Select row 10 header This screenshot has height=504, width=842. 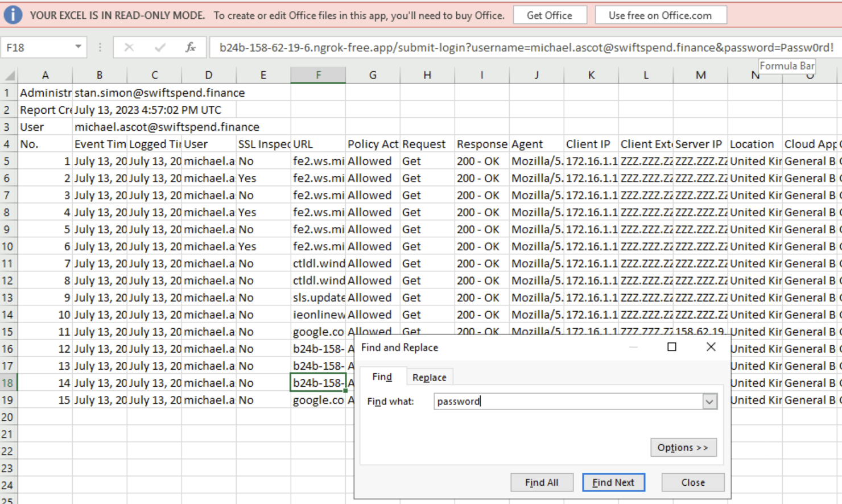pos(7,246)
